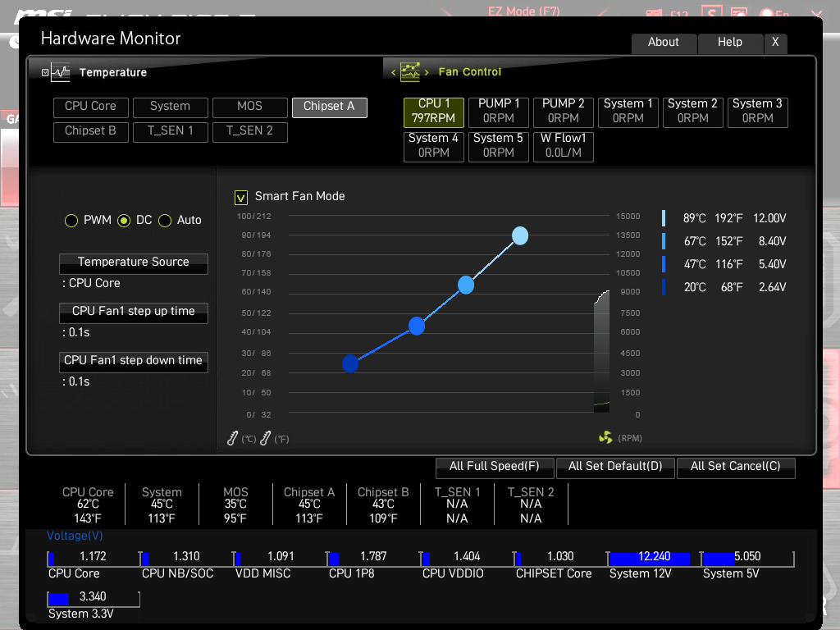Select CPU Core temperature button

pyautogui.click(x=90, y=107)
